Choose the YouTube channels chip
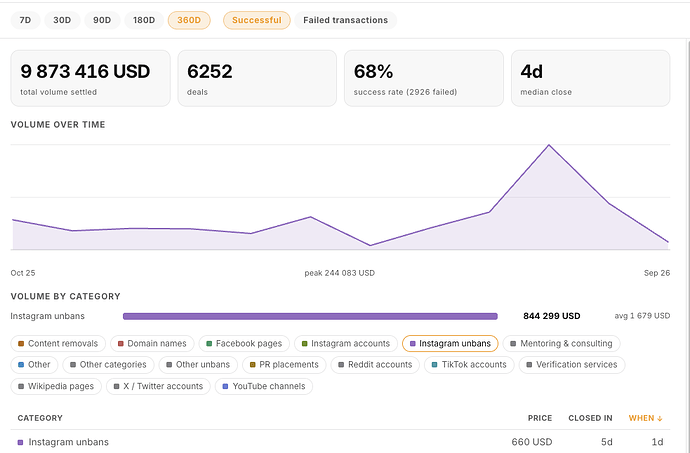Screen dimensions: 690x453 coord(264,386)
